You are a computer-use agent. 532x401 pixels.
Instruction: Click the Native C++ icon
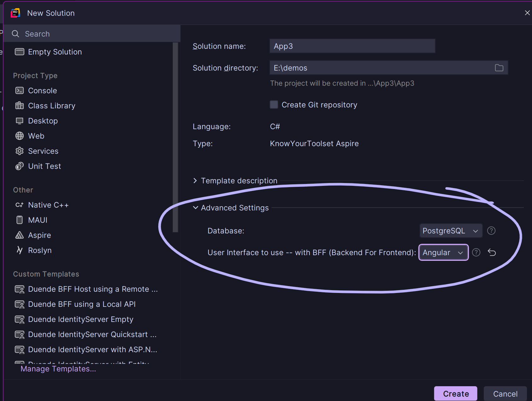[20, 205]
